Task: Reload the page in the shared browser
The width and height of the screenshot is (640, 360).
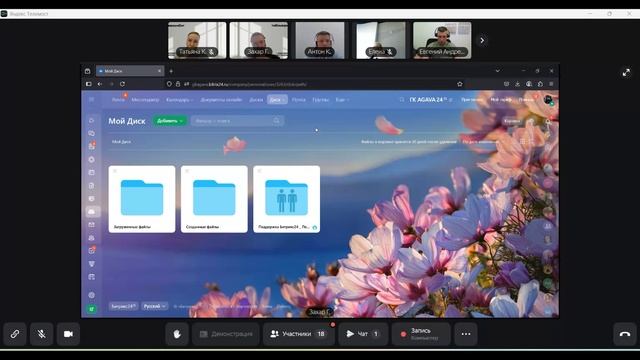Action: 122,84
